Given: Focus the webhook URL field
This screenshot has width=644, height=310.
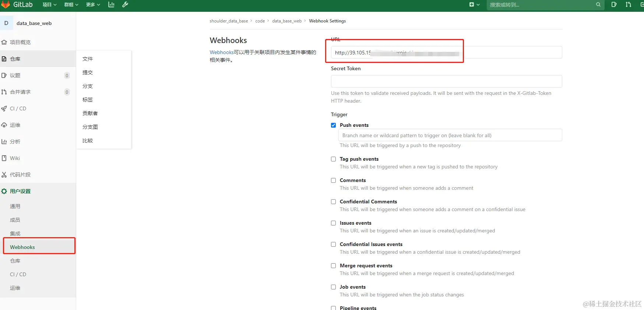Looking at the screenshot, I should click(x=446, y=52).
